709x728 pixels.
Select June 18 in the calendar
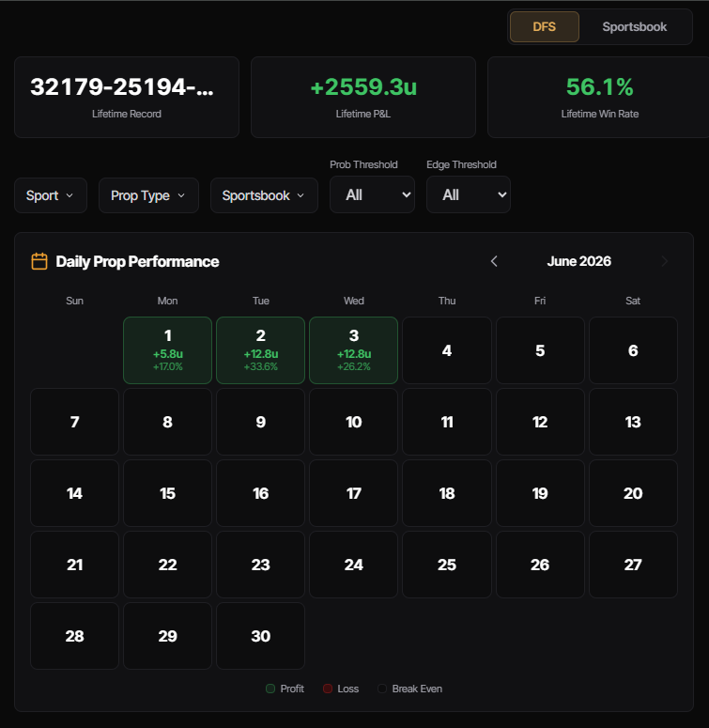[447, 493]
